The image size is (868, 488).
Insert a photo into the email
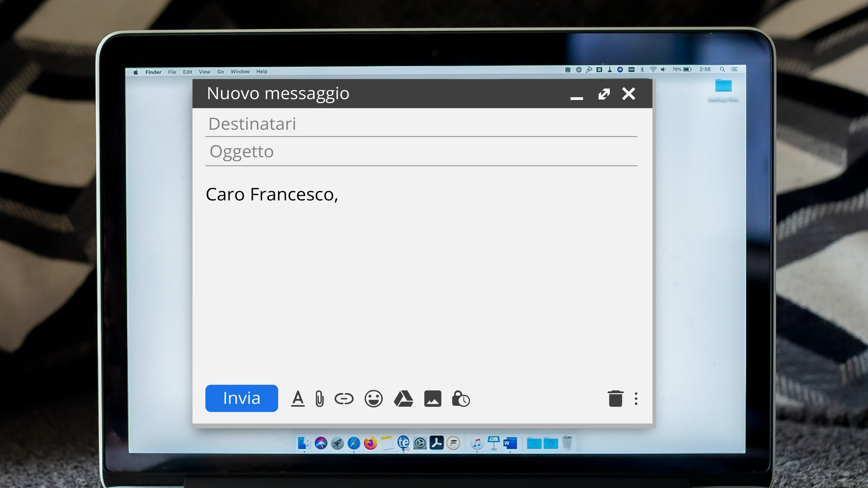point(433,399)
